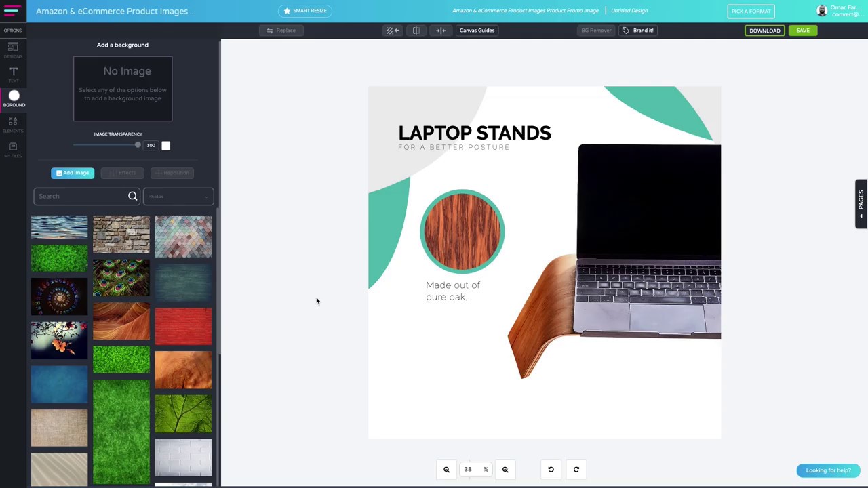
Task: Open the hamburger menu top left
Action: point(11,11)
